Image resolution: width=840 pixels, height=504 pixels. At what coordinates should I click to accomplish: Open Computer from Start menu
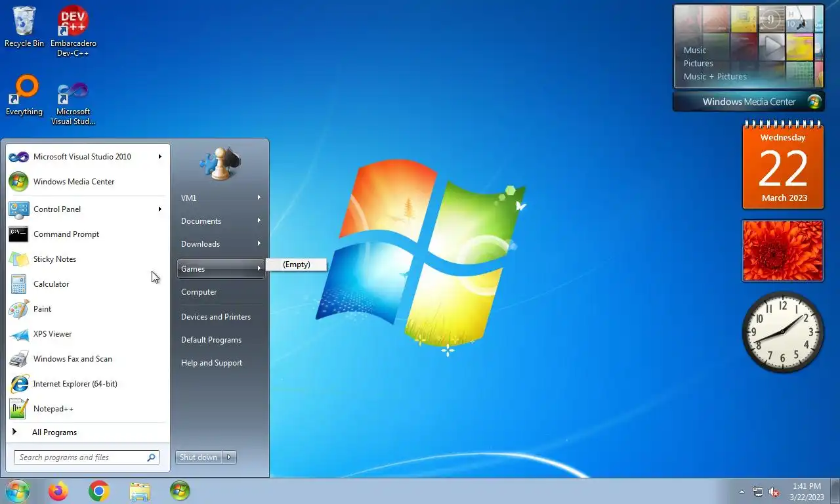coord(220,292)
